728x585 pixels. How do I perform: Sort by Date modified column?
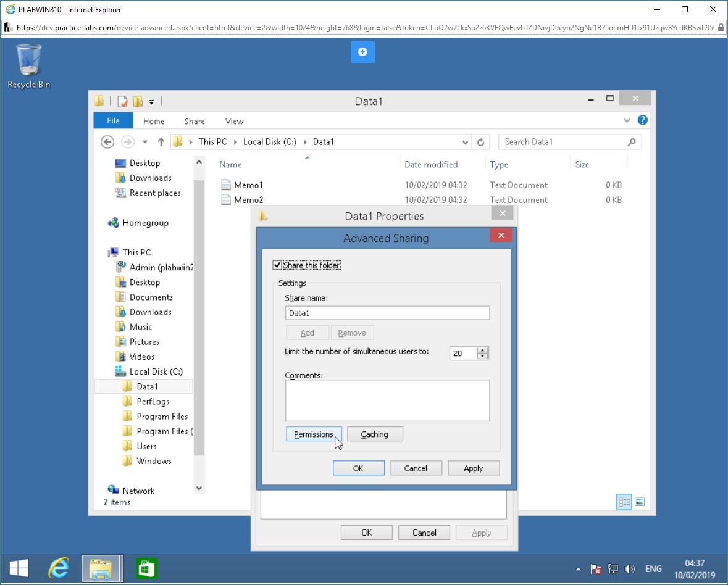[431, 165]
